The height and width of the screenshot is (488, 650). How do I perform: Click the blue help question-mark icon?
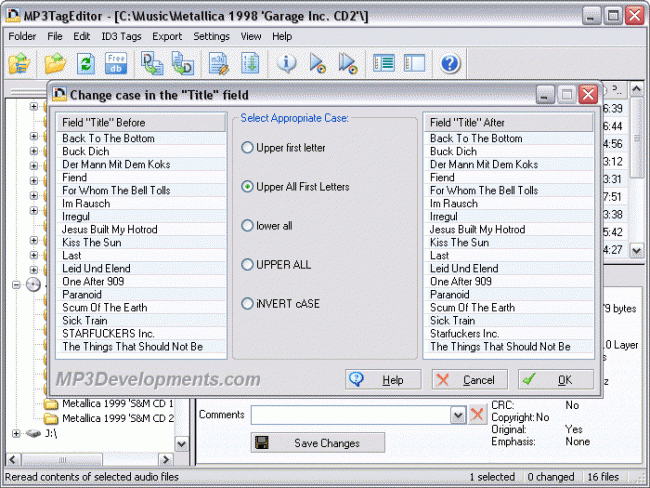(x=450, y=63)
